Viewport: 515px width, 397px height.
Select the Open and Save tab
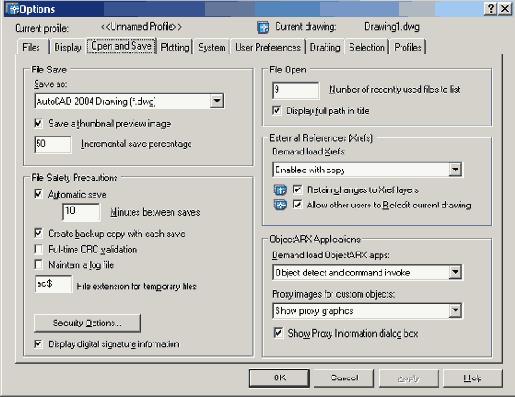coord(121,46)
